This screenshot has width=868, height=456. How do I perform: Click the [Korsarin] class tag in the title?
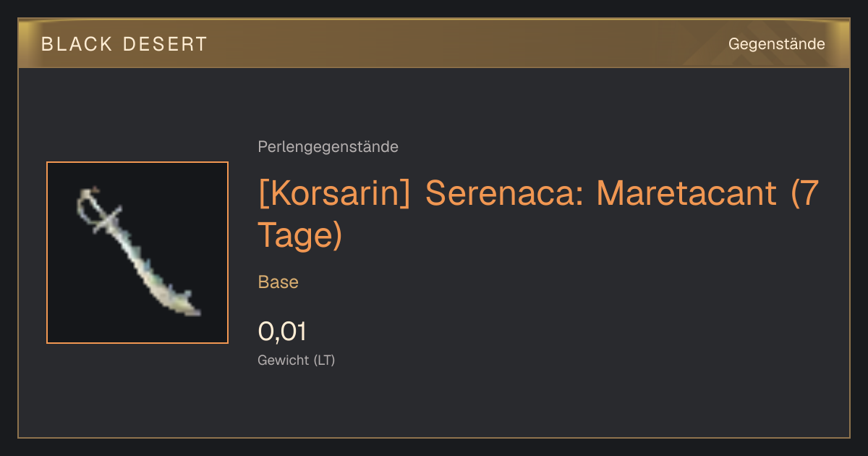click(x=335, y=194)
